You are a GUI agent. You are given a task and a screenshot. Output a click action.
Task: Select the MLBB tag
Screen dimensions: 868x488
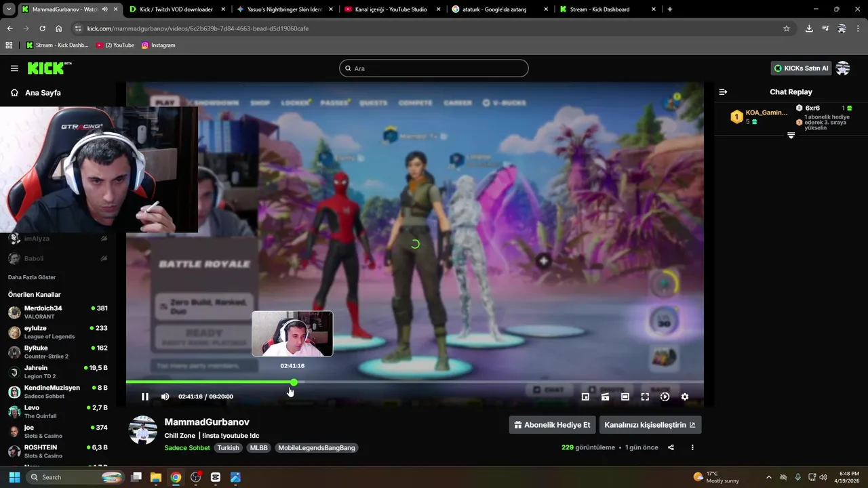coord(259,448)
